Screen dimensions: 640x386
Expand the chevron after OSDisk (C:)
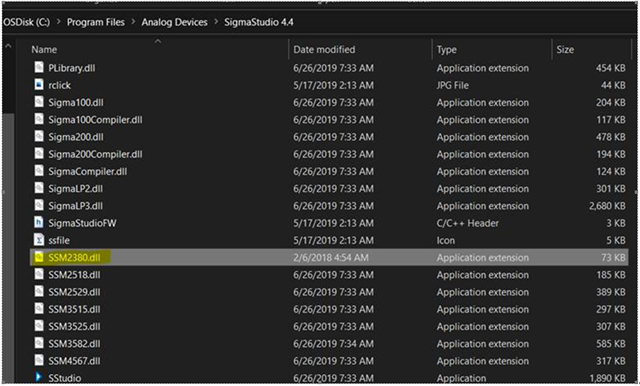click(58, 22)
